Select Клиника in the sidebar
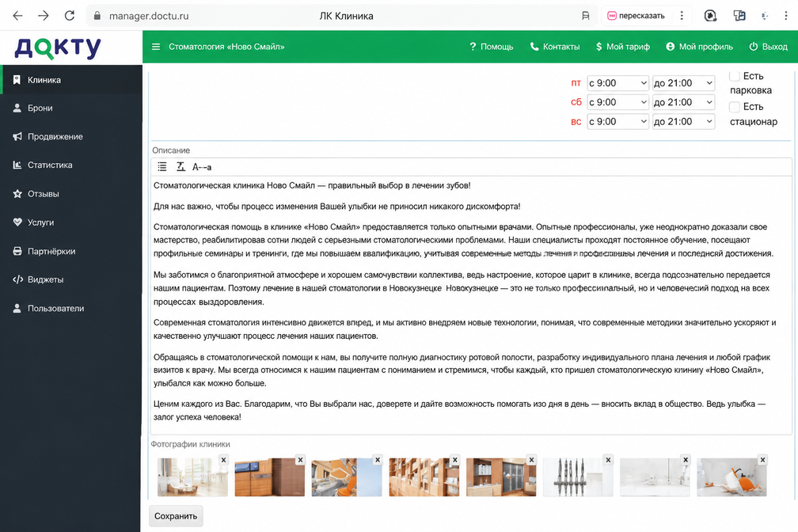The image size is (798, 532). [71, 80]
